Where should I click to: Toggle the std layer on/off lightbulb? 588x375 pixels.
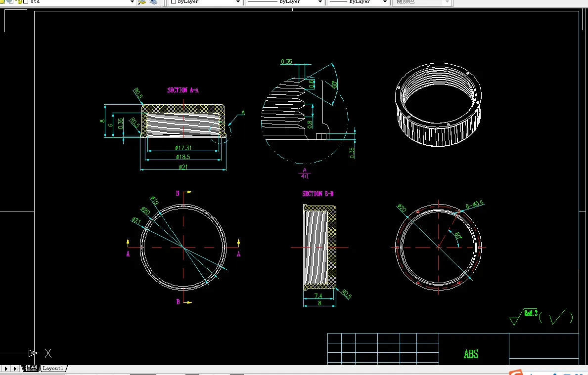[x=2, y=1]
